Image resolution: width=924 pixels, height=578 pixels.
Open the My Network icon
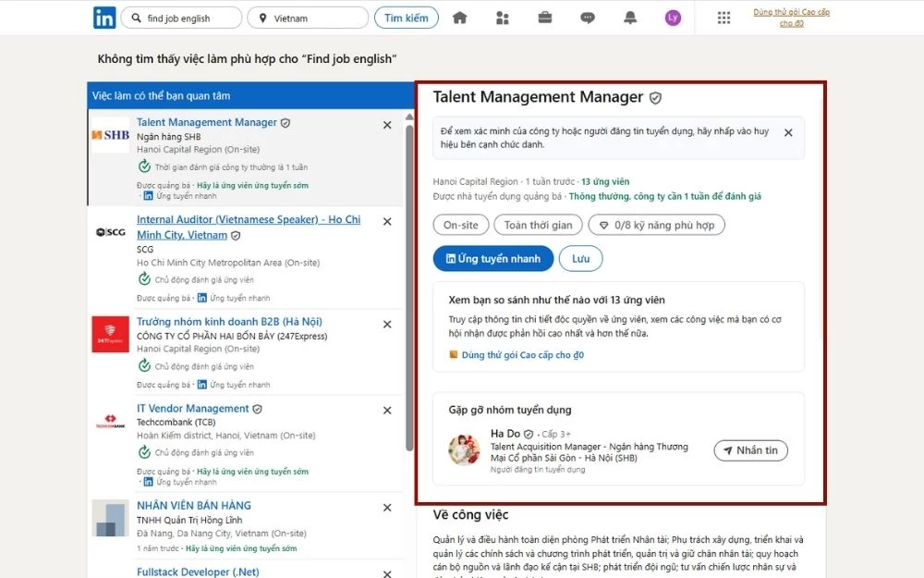tap(502, 17)
